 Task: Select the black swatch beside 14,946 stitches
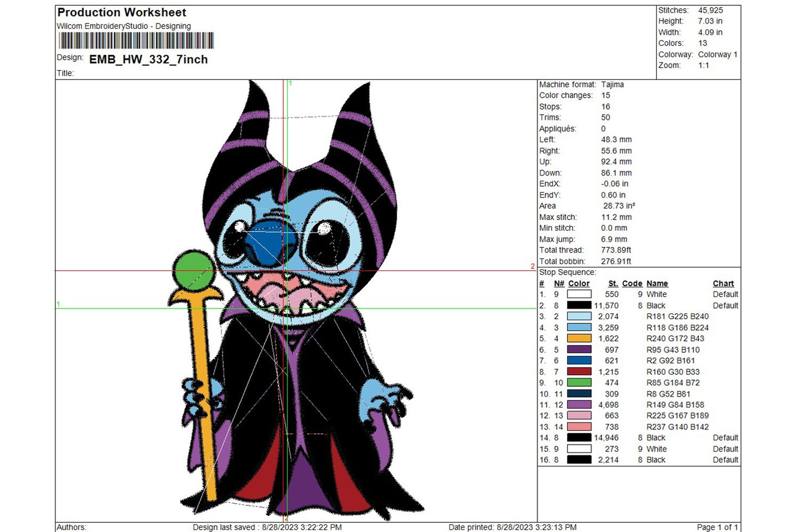(579, 438)
